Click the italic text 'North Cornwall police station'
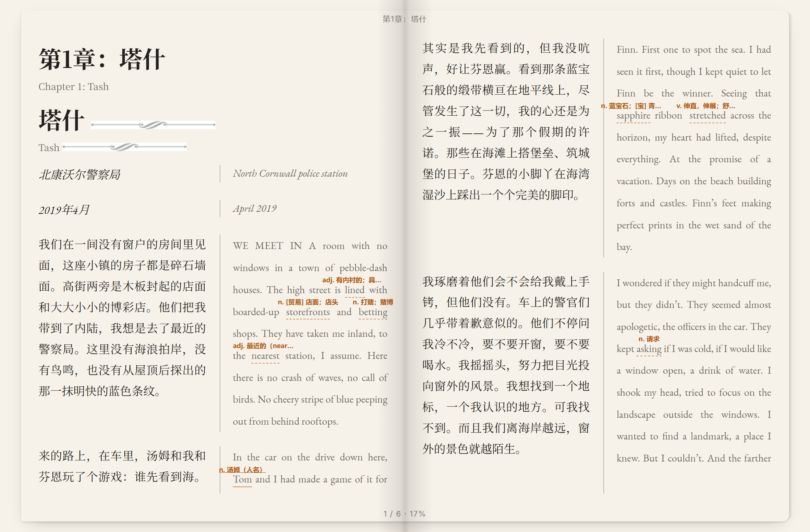This screenshot has height=532, width=810. pyautogui.click(x=290, y=173)
